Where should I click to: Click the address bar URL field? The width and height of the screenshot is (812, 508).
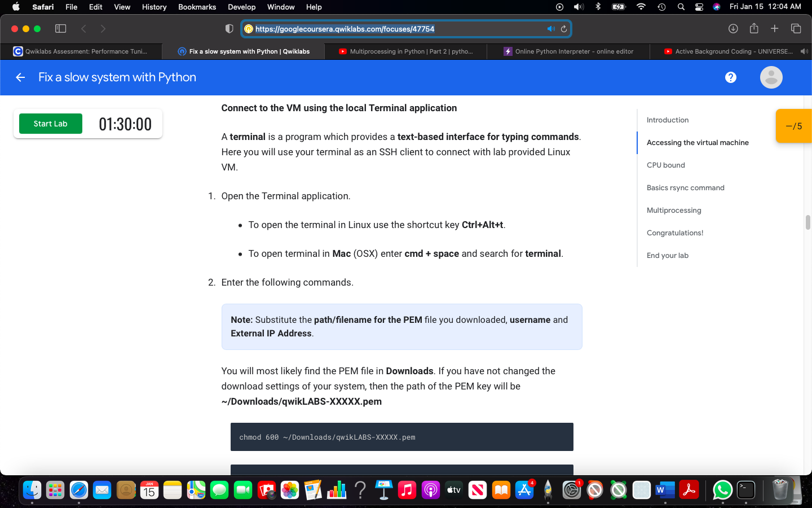[395, 28]
